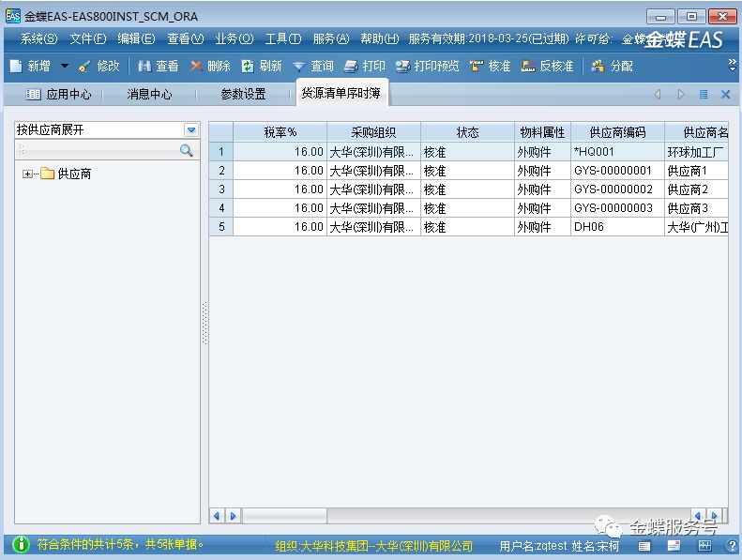Open the dropdown arrow next to 新增
The width and height of the screenshot is (742, 560).
65,67
